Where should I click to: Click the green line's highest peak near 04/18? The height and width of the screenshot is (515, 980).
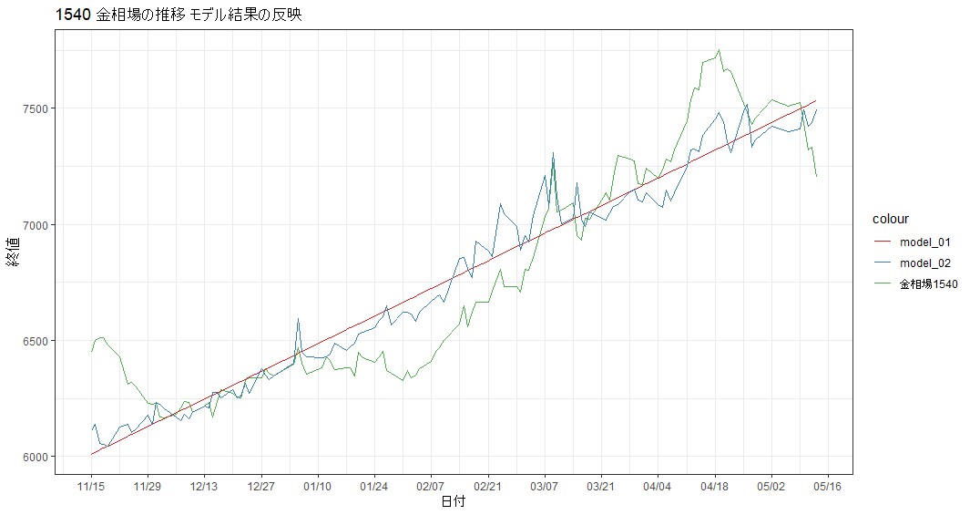pyautogui.click(x=720, y=50)
